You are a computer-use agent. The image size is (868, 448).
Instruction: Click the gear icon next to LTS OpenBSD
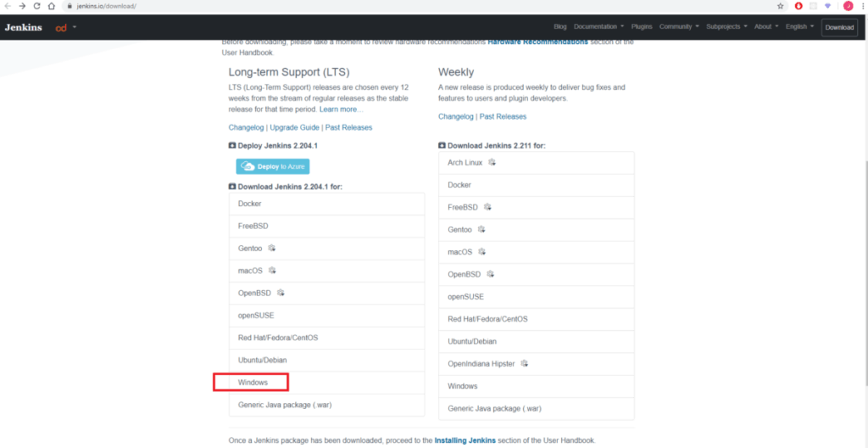pyautogui.click(x=281, y=293)
